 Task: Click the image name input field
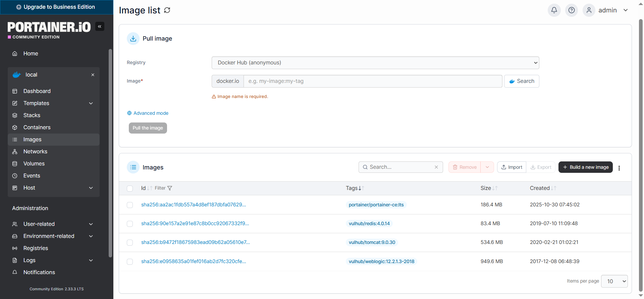(x=373, y=81)
